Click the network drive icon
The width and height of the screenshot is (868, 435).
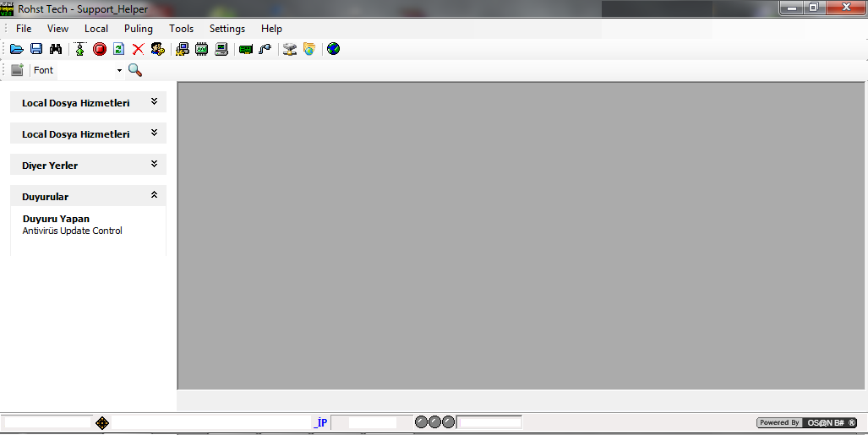click(x=290, y=49)
